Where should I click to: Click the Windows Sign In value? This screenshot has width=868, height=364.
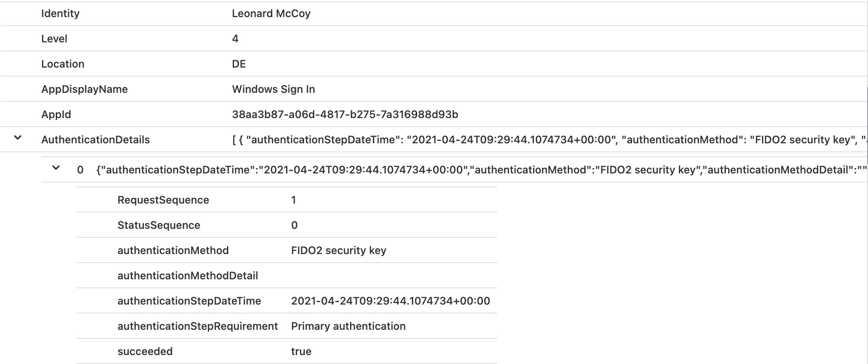point(273,89)
